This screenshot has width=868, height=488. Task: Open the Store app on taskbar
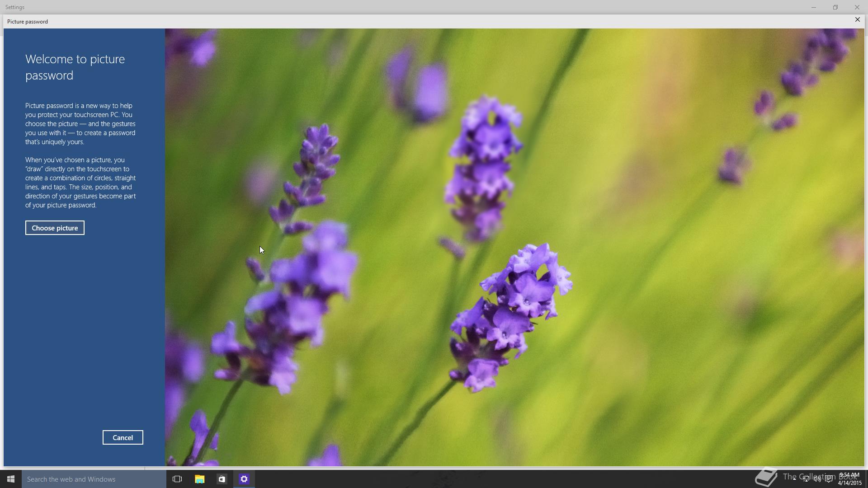222,479
